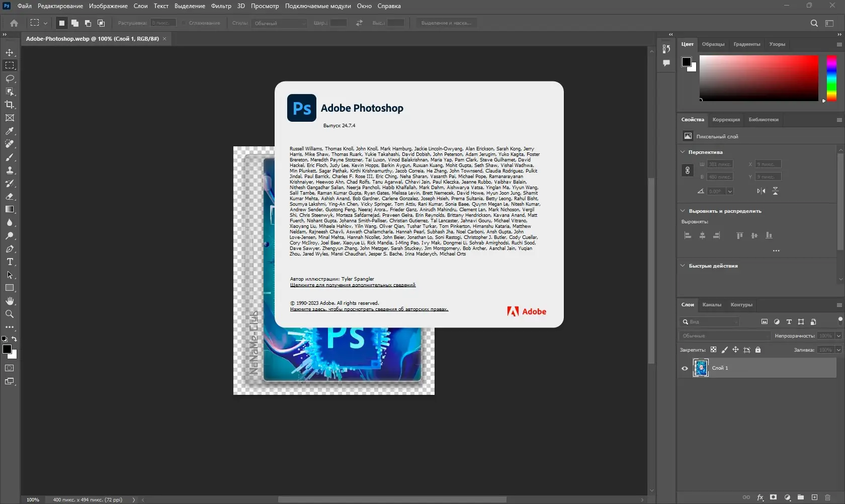Select the History Brush tool
845x504 pixels.
pos(10,183)
